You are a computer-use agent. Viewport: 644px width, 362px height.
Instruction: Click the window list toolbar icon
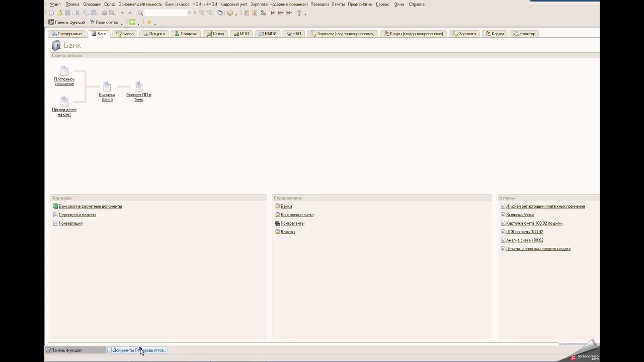220,13
